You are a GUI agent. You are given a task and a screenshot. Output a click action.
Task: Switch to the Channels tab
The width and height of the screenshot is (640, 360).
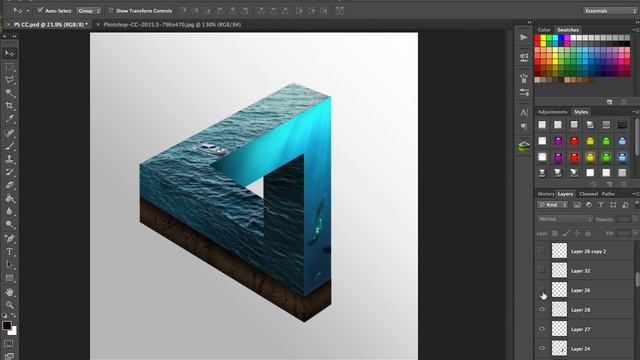point(588,194)
